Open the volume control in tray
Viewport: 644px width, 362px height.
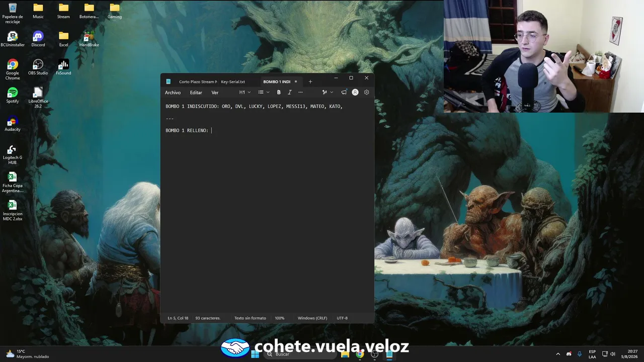(x=613, y=354)
